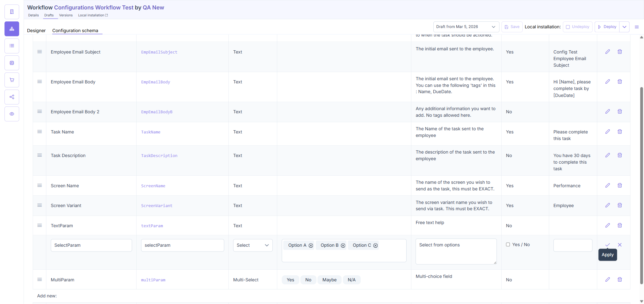
Task: Open the Configurations Workflow Test link
Action: (94, 7)
